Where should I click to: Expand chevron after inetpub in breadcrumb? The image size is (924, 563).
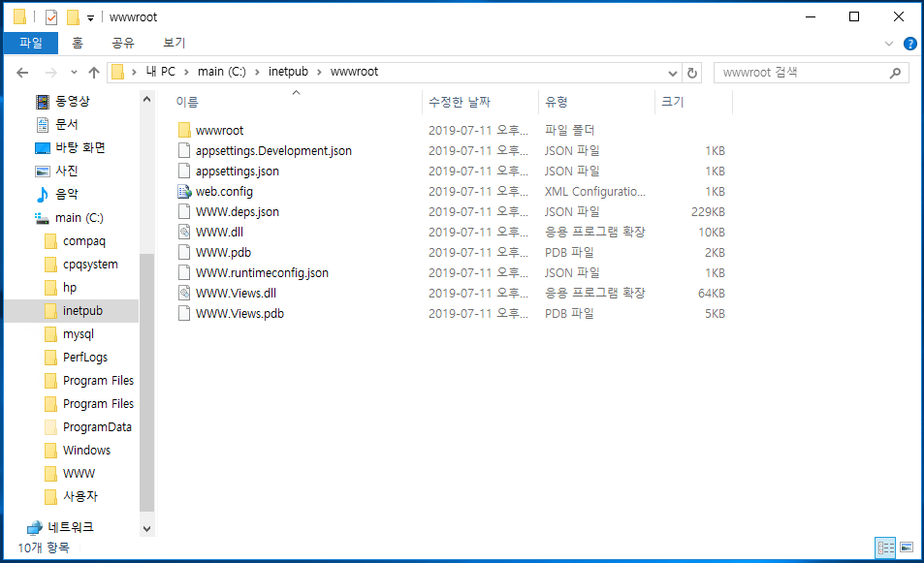(x=319, y=73)
